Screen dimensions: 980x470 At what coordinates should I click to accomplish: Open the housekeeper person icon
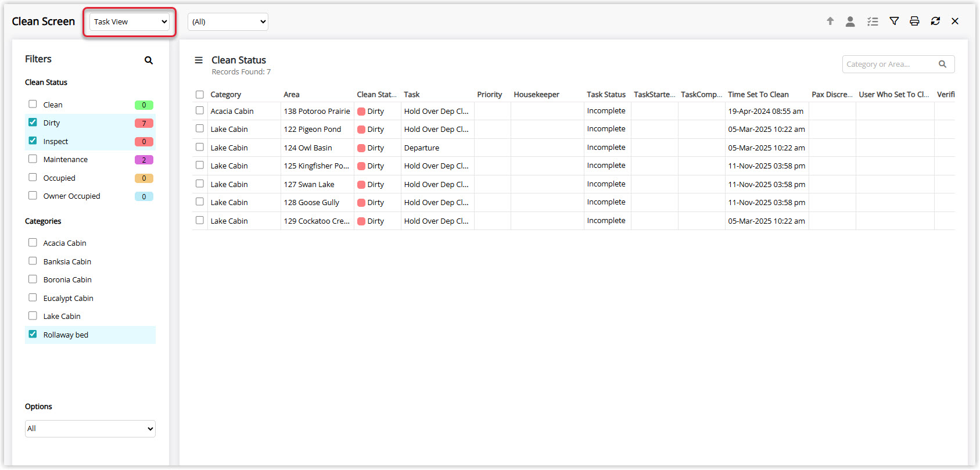tap(850, 21)
